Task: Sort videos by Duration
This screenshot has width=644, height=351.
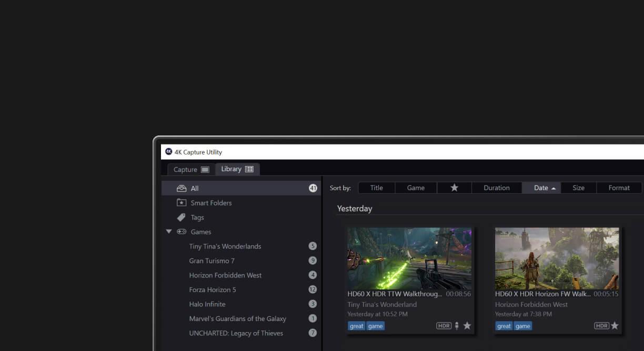Action: point(496,188)
